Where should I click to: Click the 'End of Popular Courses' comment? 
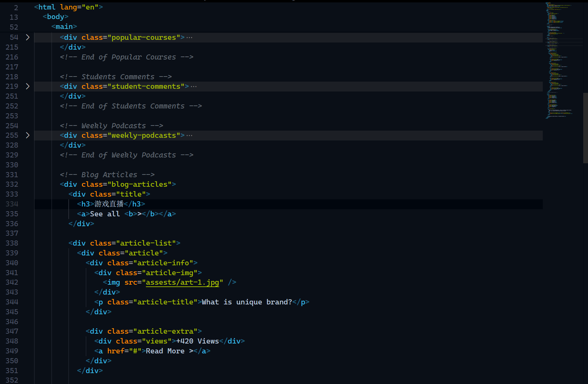tap(127, 57)
